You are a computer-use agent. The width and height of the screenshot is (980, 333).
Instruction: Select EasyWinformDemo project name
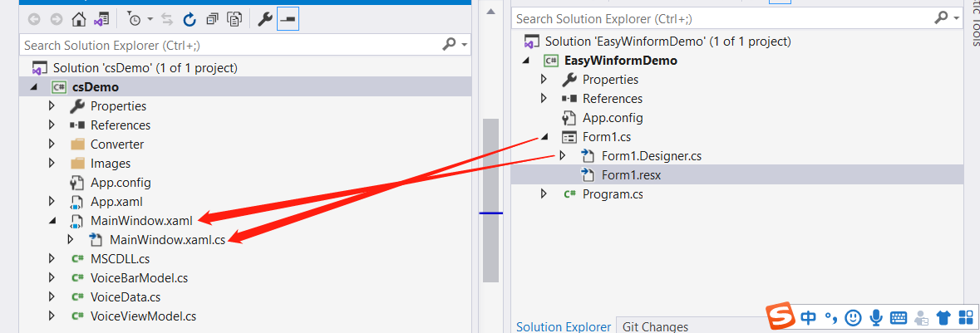(x=621, y=61)
